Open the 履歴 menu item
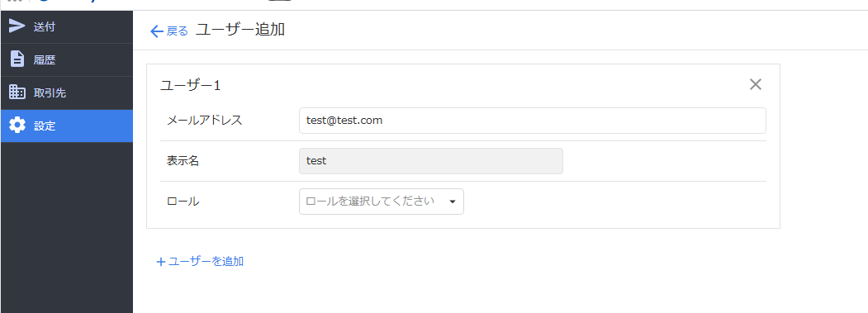The height and width of the screenshot is (313, 868). pyautogui.click(x=66, y=59)
